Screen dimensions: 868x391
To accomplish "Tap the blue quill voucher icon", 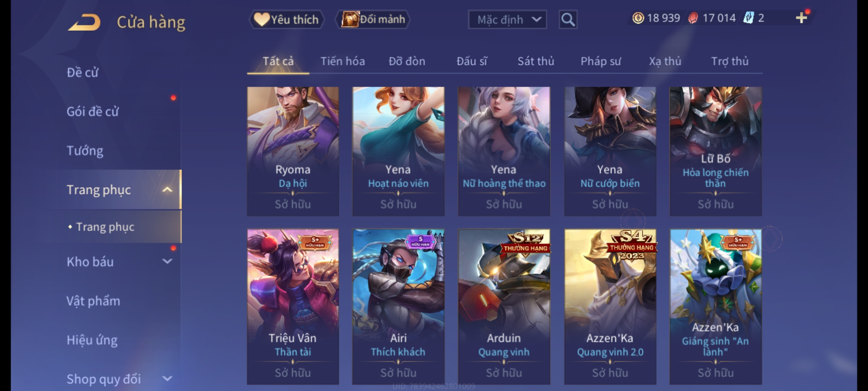I will click(x=748, y=18).
